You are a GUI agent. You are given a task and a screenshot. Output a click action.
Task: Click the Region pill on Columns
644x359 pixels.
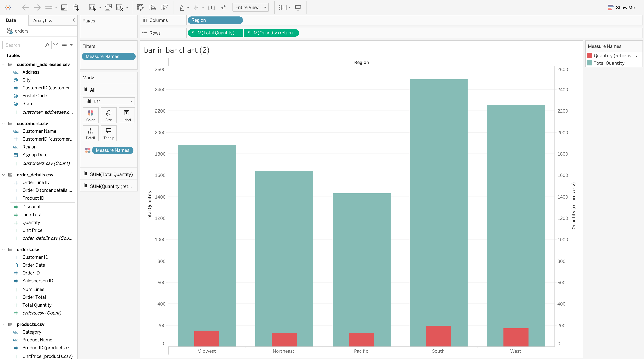click(215, 20)
